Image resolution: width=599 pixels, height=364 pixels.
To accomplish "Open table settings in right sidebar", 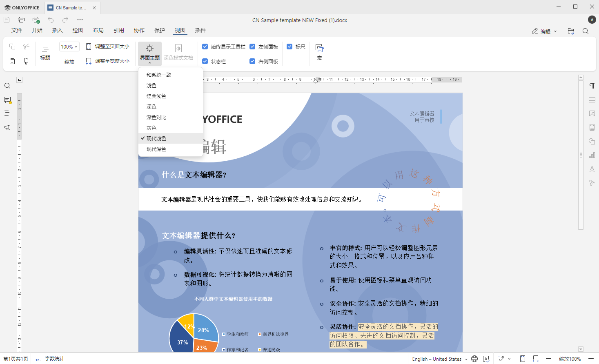I will (592, 100).
